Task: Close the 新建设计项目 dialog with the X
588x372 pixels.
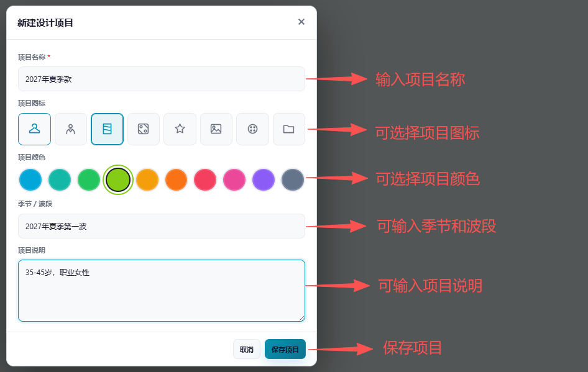Action: 301,22
